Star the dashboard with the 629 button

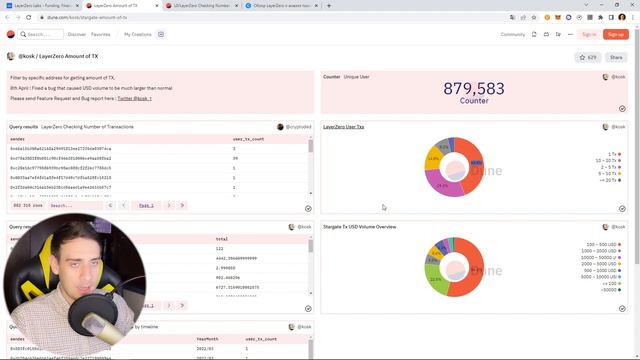[588, 58]
